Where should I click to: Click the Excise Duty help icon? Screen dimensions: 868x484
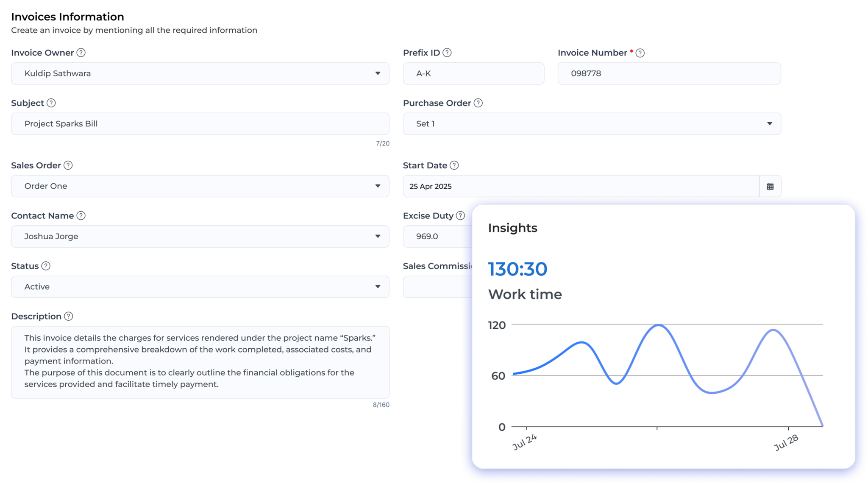(460, 215)
